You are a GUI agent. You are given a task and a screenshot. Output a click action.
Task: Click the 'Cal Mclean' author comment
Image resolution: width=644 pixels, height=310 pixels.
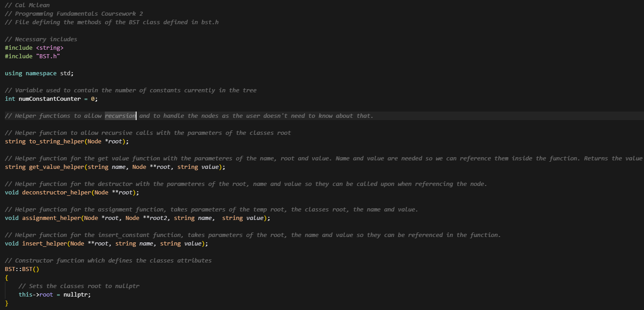[x=32, y=5]
